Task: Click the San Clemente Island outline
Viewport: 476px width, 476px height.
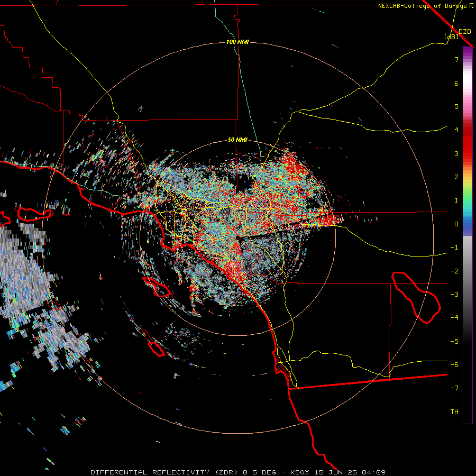Action: point(157,349)
